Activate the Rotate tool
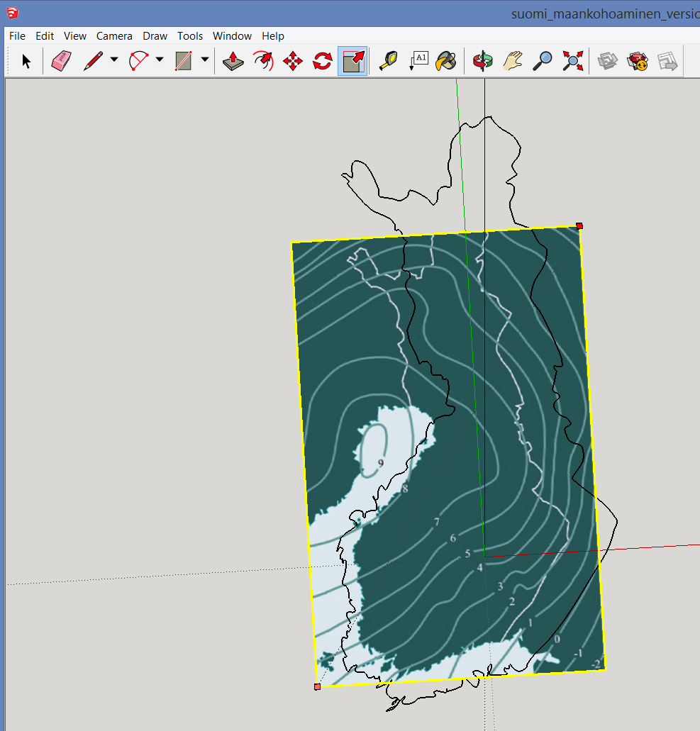 pos(322,61)
